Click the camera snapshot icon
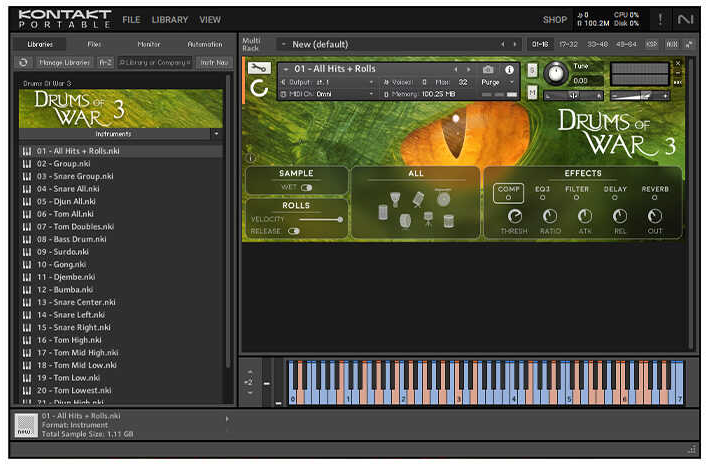 click(488, 70)
